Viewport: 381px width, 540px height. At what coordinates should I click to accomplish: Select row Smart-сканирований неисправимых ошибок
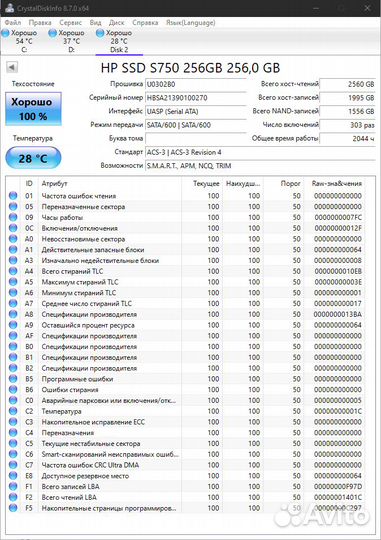(x=186, y=454)
